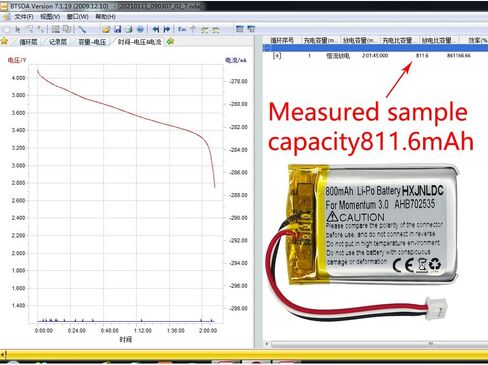Select the arrow pointer tool
488x365 pixels.
[18, 29]
